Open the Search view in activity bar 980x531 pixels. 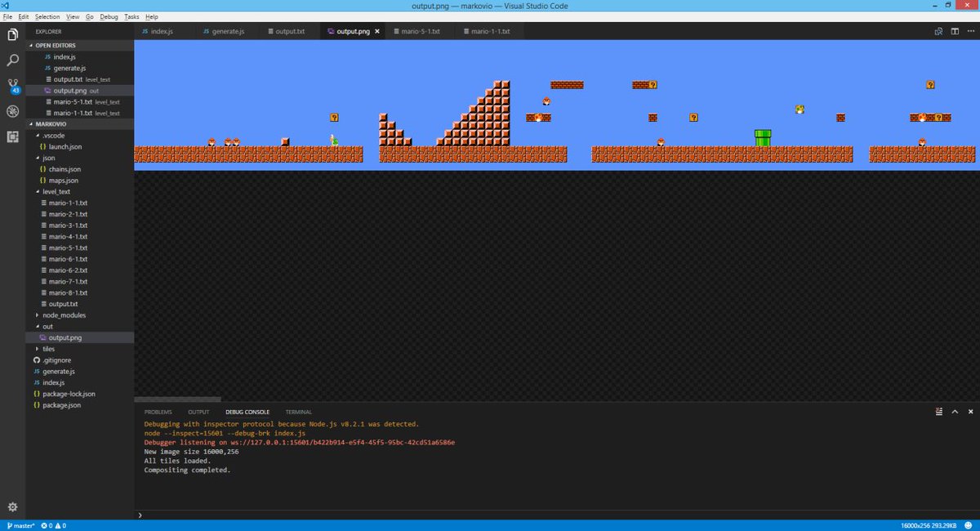coord(12,60)
